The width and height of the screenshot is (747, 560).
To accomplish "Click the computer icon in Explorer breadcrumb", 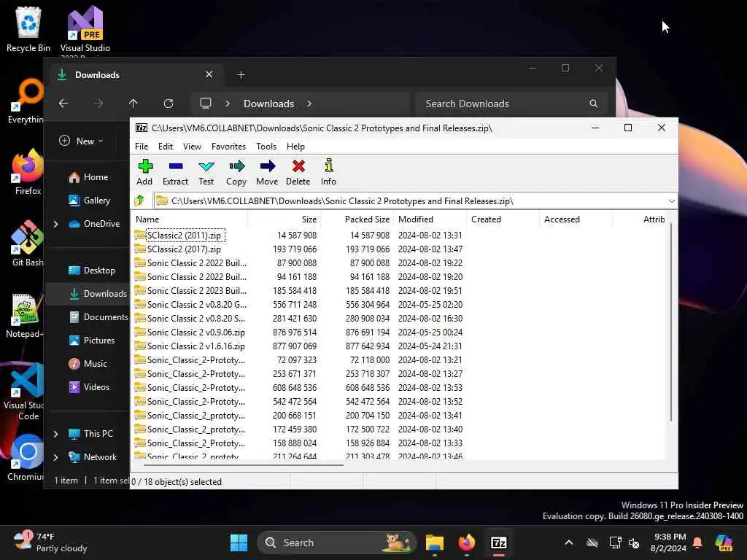I will point(206,104).
